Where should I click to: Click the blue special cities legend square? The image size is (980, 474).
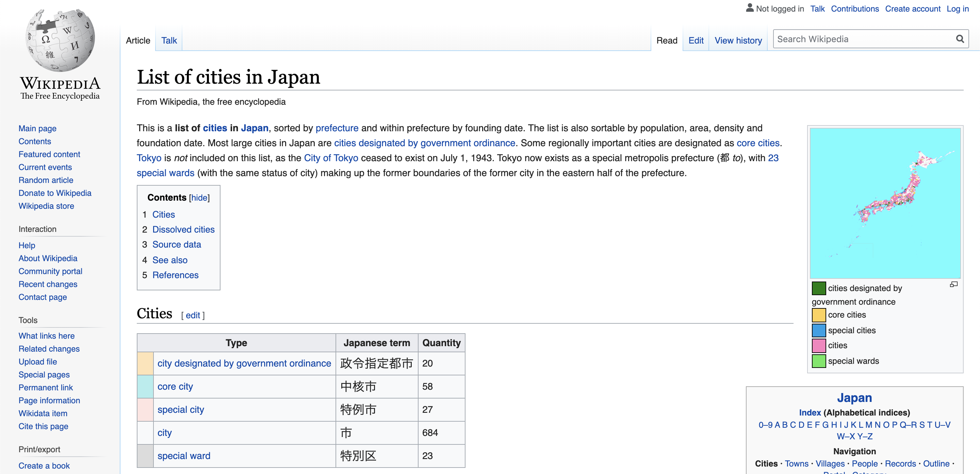tap(818, 330)
